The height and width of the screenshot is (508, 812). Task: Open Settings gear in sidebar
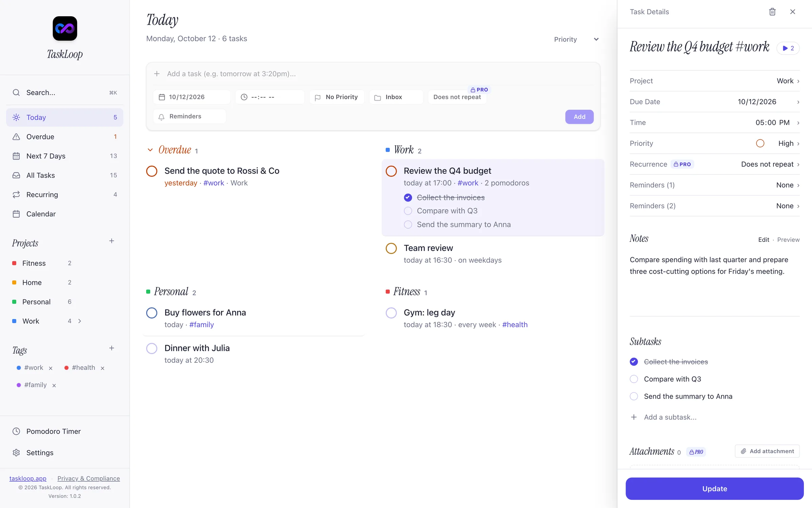pyautogui.click(x=16, y=452)
